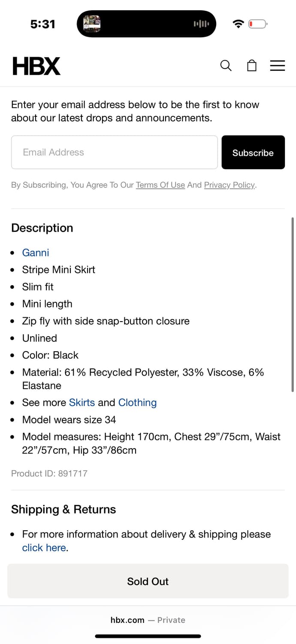Follow the Ganni brand link
Image resolution: width=296 pixels, height=644 pixels.
click(36, 252)
